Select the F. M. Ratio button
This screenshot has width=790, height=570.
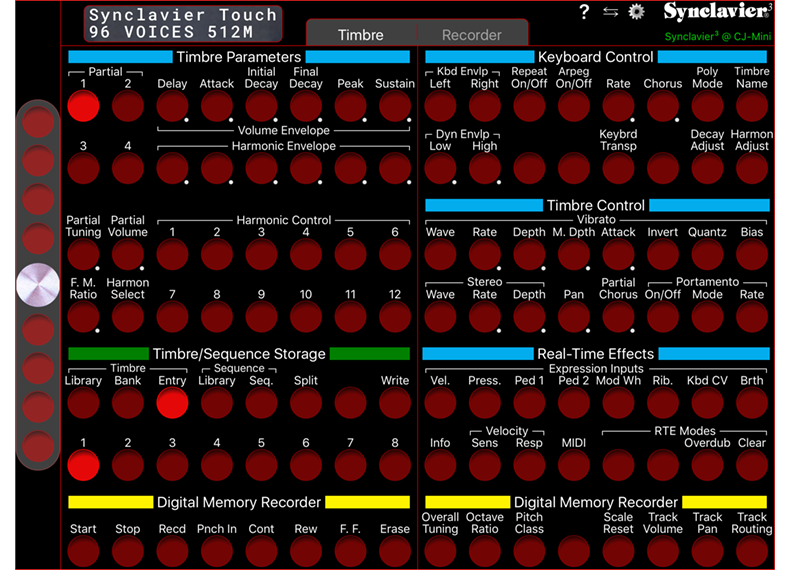click(83, 317)
